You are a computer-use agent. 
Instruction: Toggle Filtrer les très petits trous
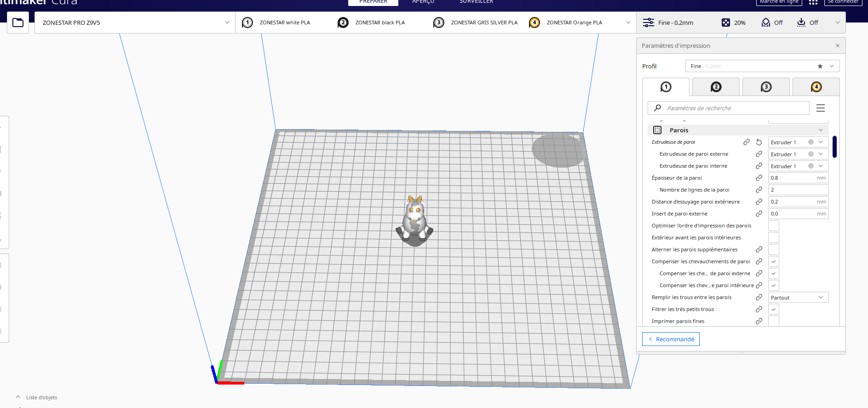774,309
